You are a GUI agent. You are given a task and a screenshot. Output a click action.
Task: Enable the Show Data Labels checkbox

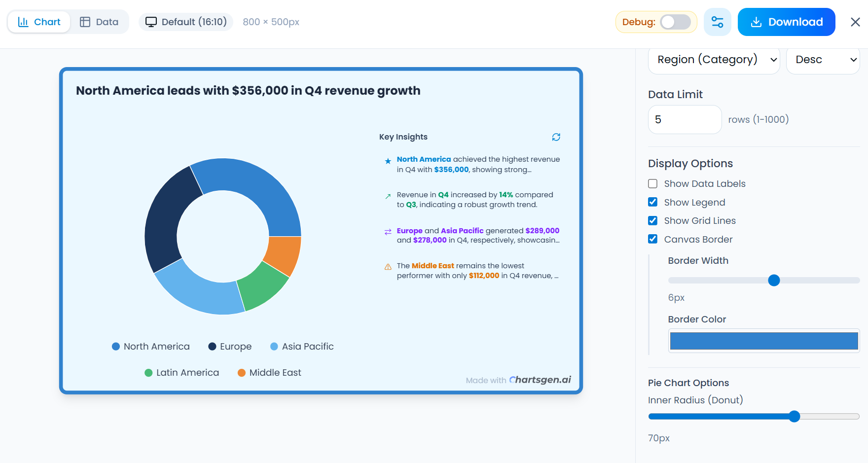click(652, 183)
